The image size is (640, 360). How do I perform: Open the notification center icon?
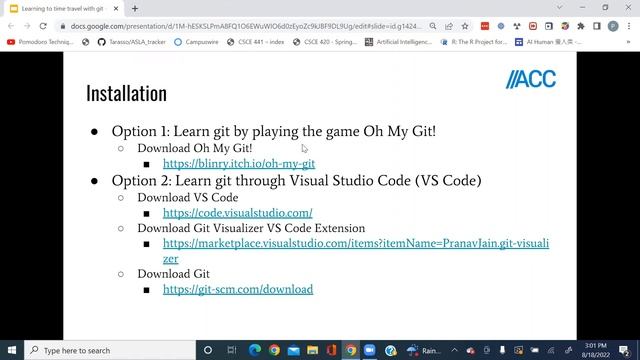[x=624, y=350]
